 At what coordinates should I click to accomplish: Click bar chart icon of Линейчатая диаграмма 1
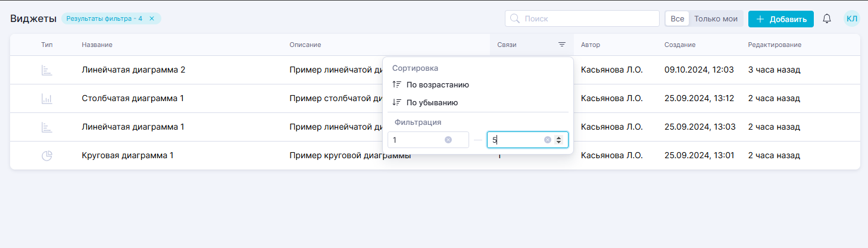tap(46, 127)
